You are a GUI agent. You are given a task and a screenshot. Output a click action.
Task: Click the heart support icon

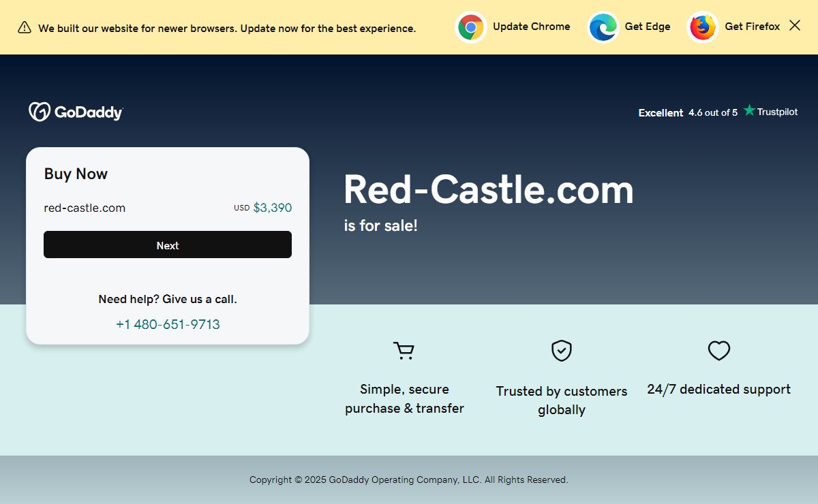[719, 351]
